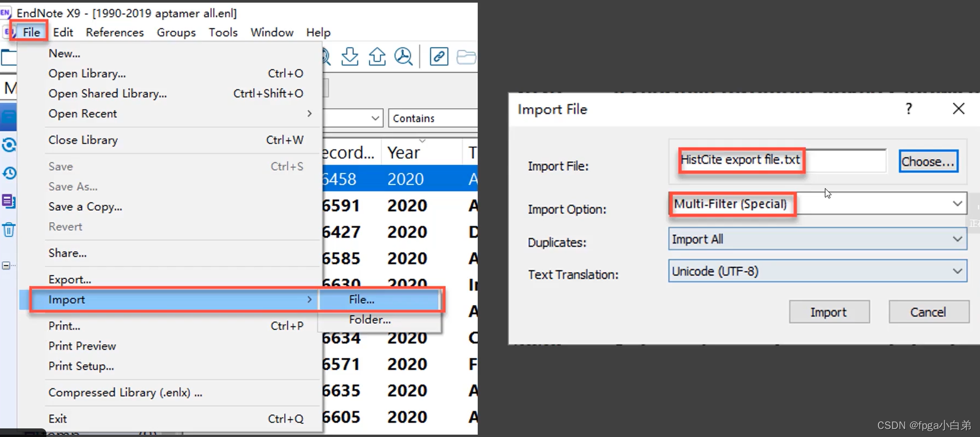Select Print... menu entry
The width and height of the screenshot is (980, 437).
click(170, 326)
